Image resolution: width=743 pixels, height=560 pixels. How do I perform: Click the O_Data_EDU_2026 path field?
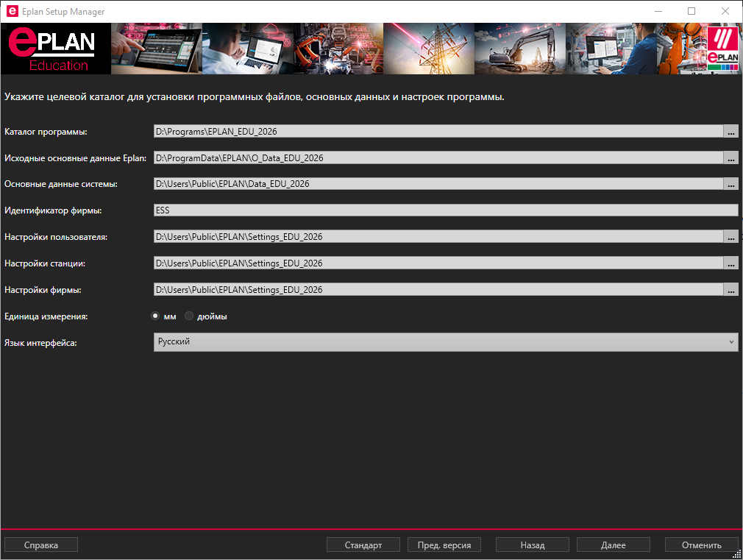click(438, 158)
